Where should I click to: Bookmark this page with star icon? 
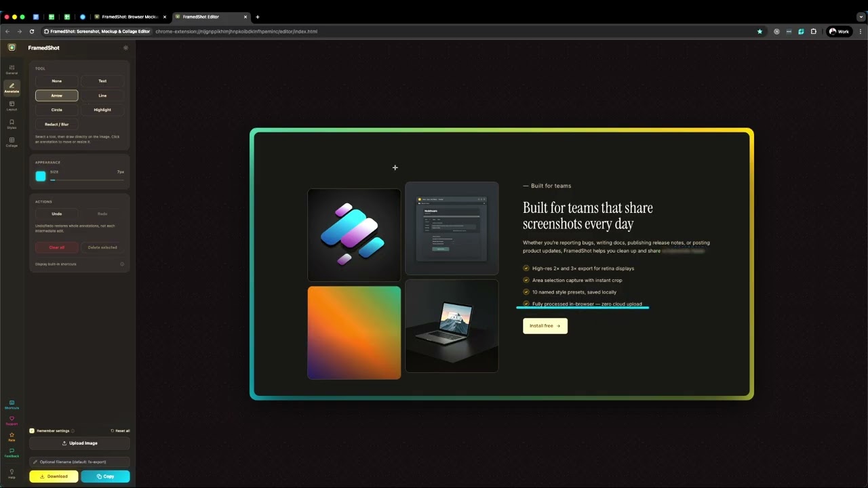(x=759, y=31)
